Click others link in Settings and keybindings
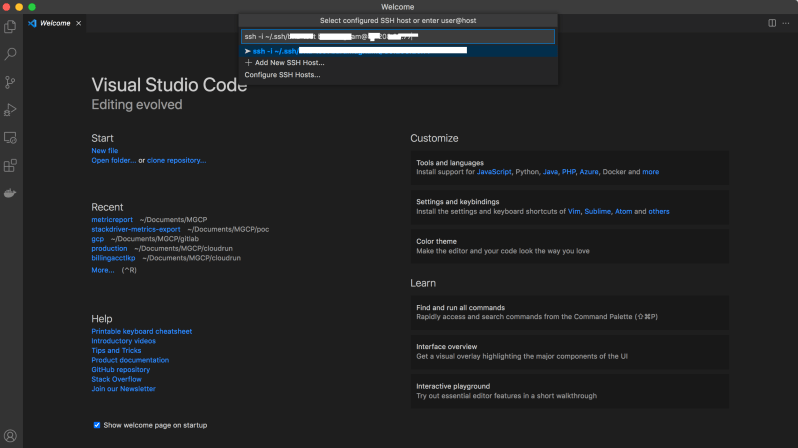 pos(659,212)
